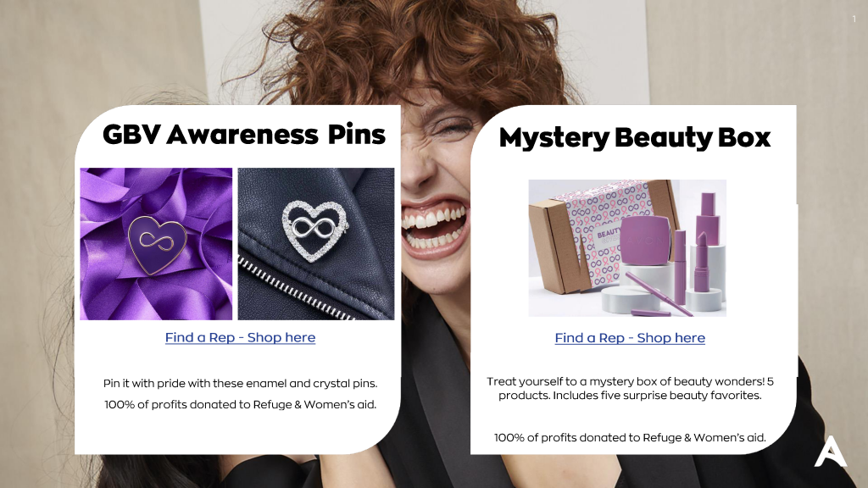Click the Mystery Beauty Box heading
Image resolution: width=868 pixels, height=488 pixels.
[x=634, y=138]
